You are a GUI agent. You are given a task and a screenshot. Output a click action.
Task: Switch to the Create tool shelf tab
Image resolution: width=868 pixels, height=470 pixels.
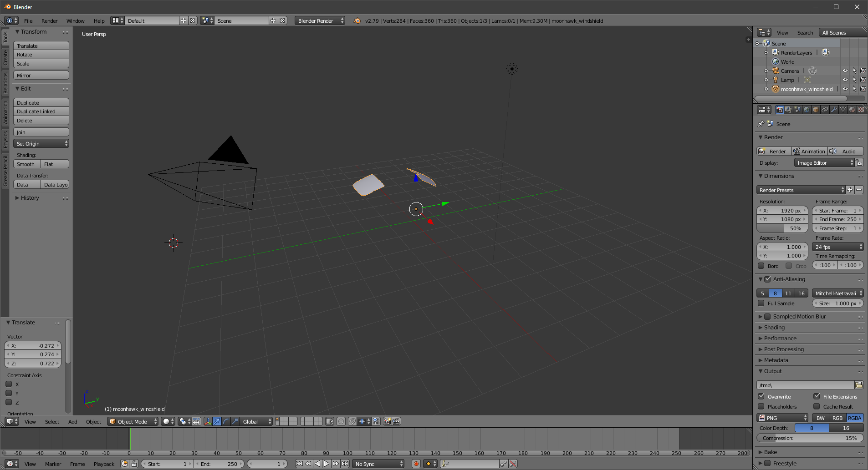pyautogui.click(x=5, y=57)
